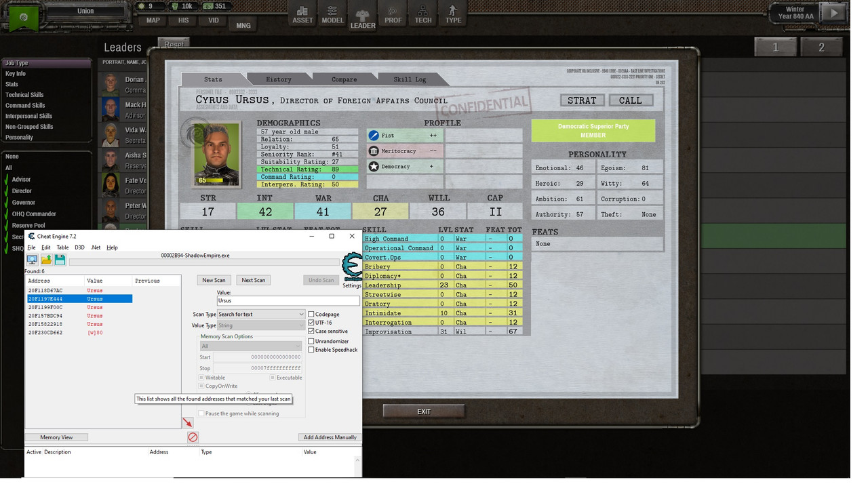Open the MAP view button
This screenshot has width=868, height=503.
(x=153, y=20)
